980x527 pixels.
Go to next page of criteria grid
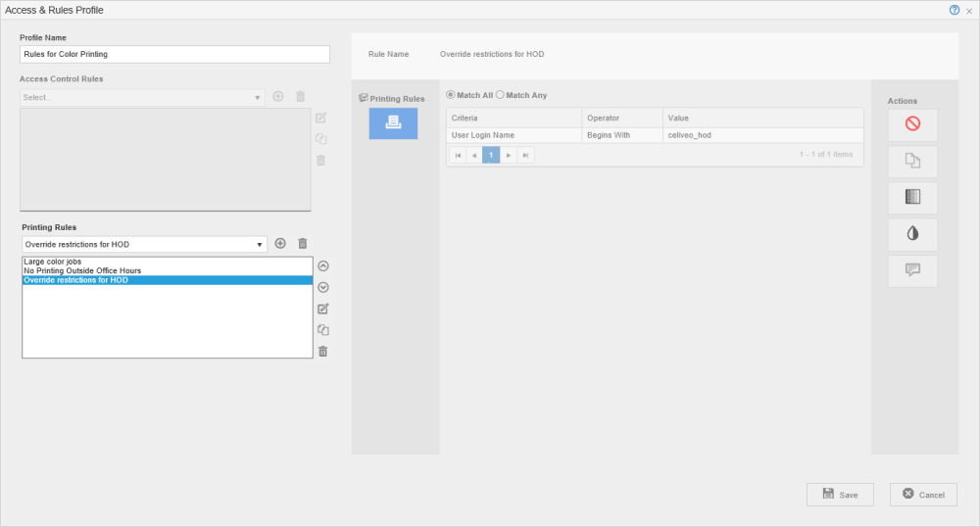(509, 155)
